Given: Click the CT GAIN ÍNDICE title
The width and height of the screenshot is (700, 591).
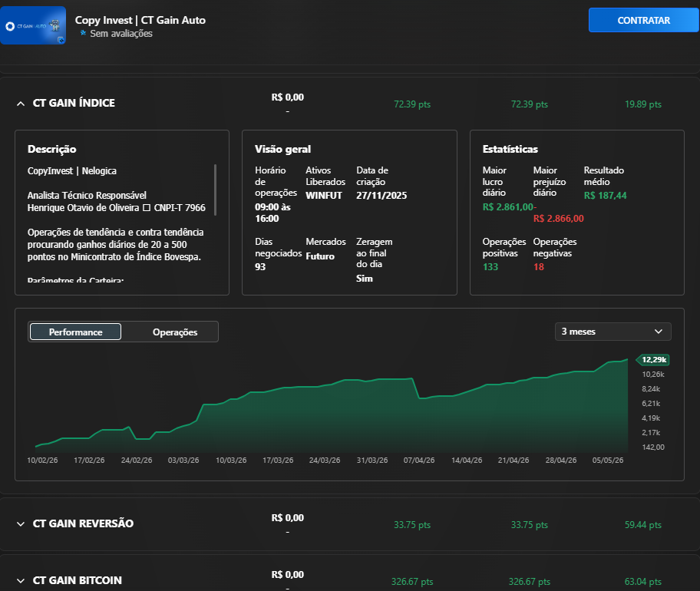Looking at the screenshot, I should [74, 103].
